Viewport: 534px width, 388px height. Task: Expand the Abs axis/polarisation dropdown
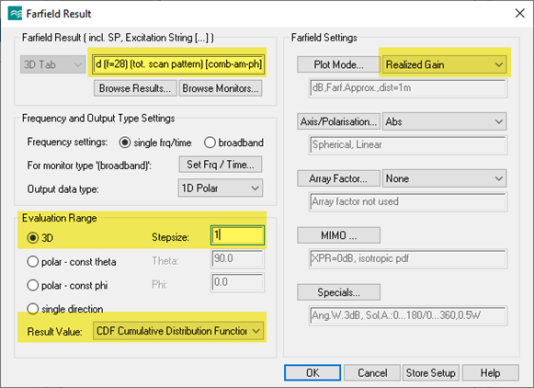pyautogui.click(x=444, y=122)
